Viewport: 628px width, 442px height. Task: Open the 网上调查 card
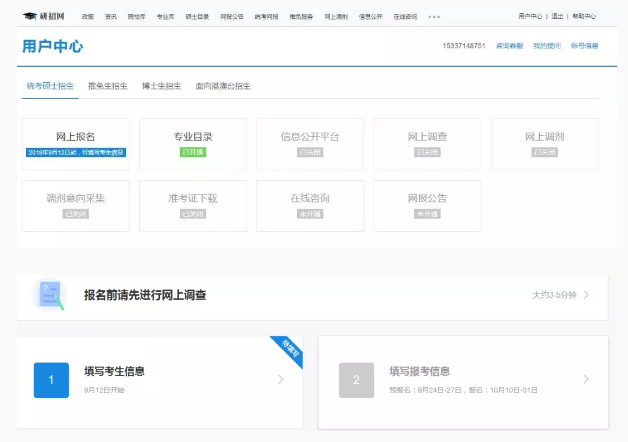[427, 144]
